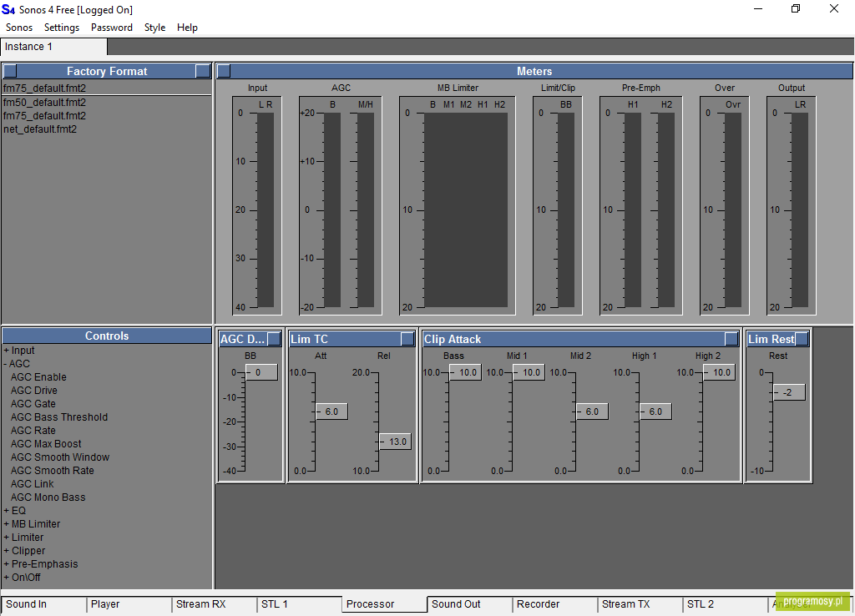Click the AGC D... BB slider handle
This screenshot has height=616, width=855.
pos(261,372)
